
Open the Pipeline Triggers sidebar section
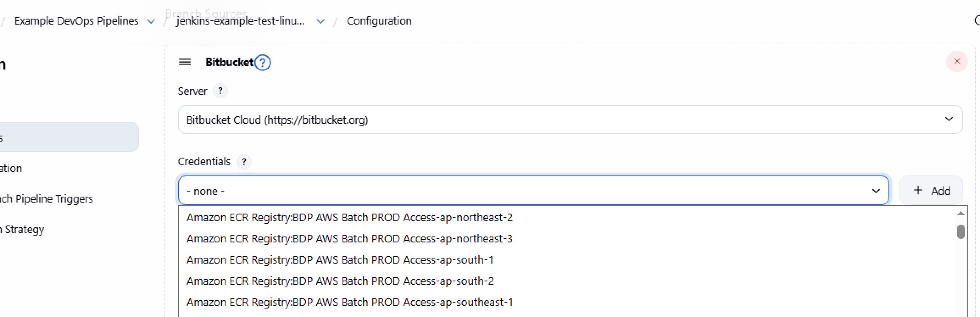tap(47, 199)
